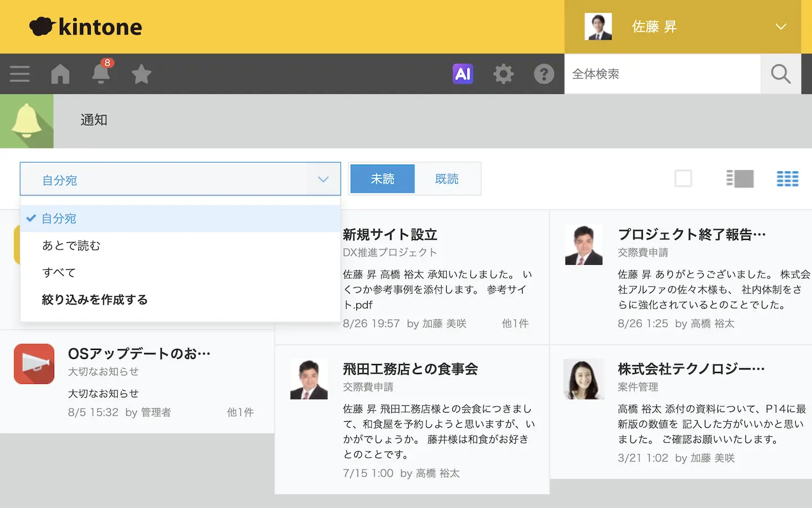Open the 飛田工務店との食事会 notification
Viewport: 812px width, 508px height.
click(x=411, y=369)
